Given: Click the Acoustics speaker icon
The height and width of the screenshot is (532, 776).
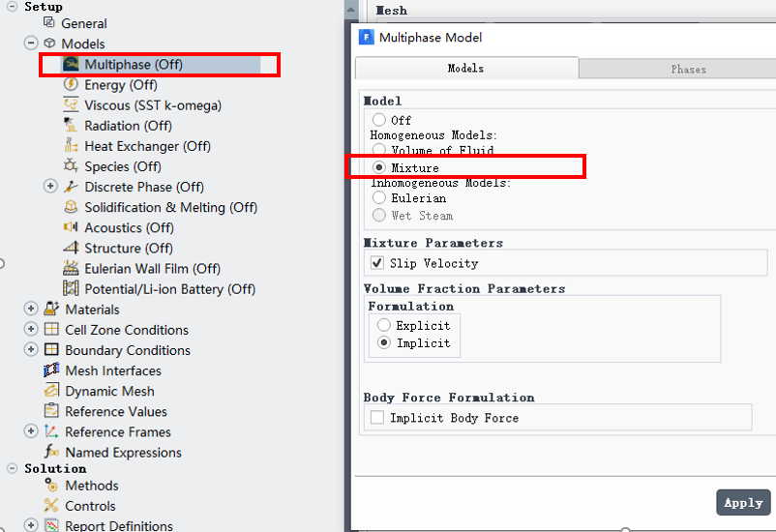Looking at the screenshot, I should click(x=71, y=226).
